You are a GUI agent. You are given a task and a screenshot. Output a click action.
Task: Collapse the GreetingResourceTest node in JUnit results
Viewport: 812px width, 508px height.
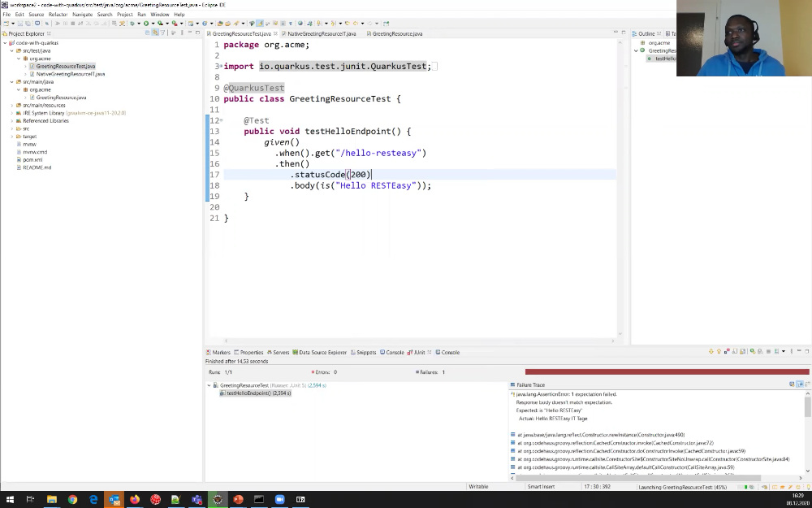[209, 385]
